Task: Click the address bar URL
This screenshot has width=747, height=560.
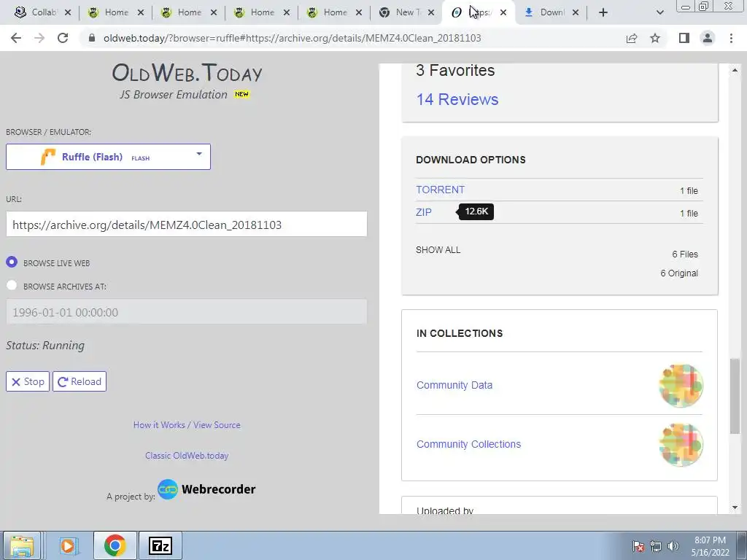Action: tap(292, 38)
